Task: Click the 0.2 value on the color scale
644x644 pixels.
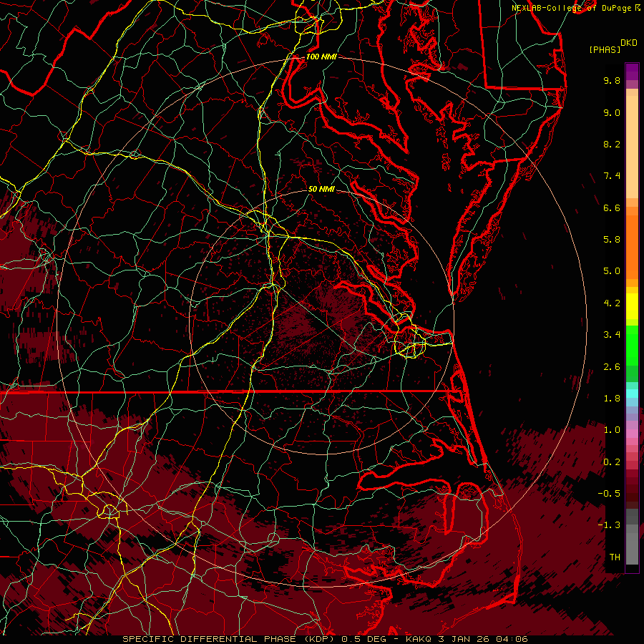Action: (612, 462)
